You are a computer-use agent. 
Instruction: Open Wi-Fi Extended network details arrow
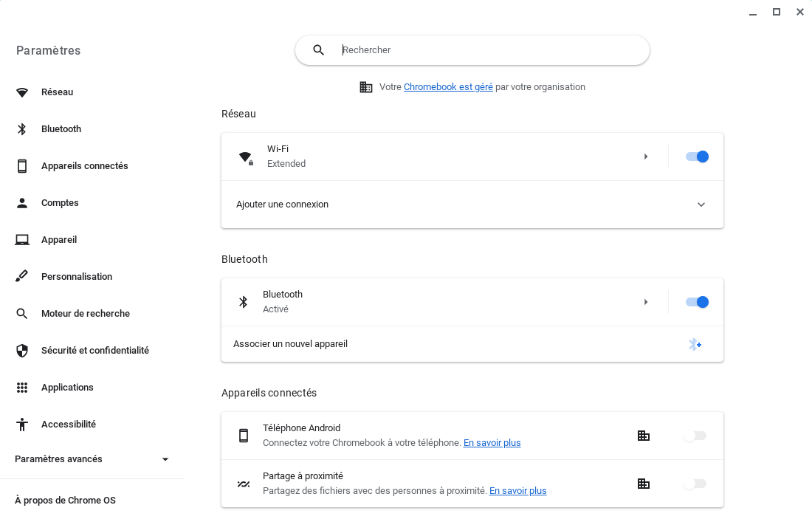tap(646, 157)
